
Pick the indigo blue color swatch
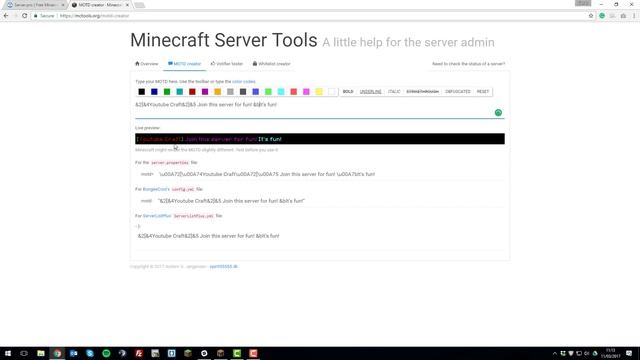[x=256, y=92]
